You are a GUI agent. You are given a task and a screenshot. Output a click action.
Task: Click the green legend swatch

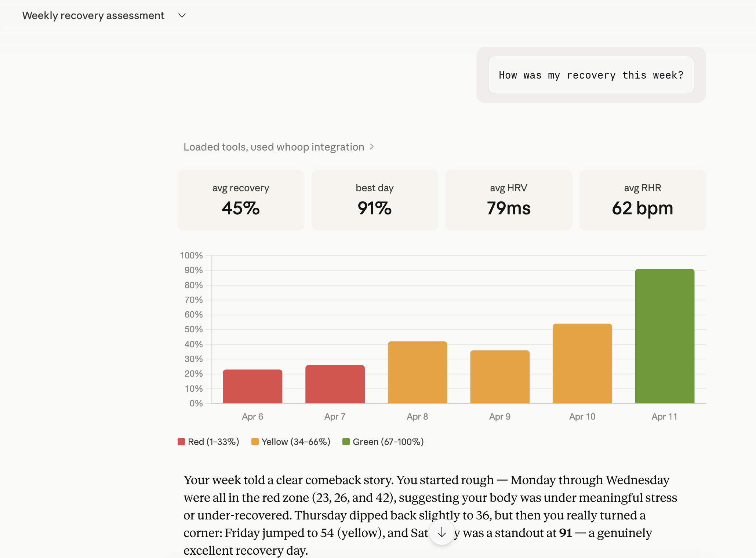(346, 441)
